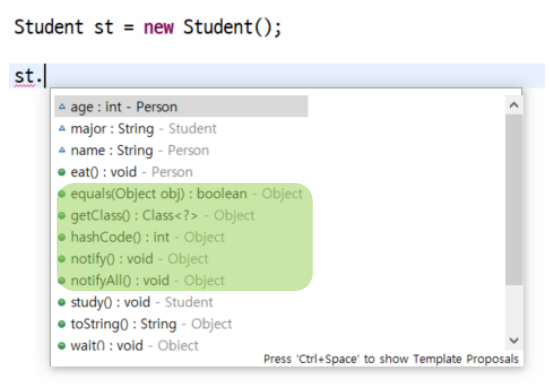The width and height of the screenshot is (550, 391).
Task: Click the 'Press Ctrl+Space' template proposals hint
Action: tap(391, 359)
